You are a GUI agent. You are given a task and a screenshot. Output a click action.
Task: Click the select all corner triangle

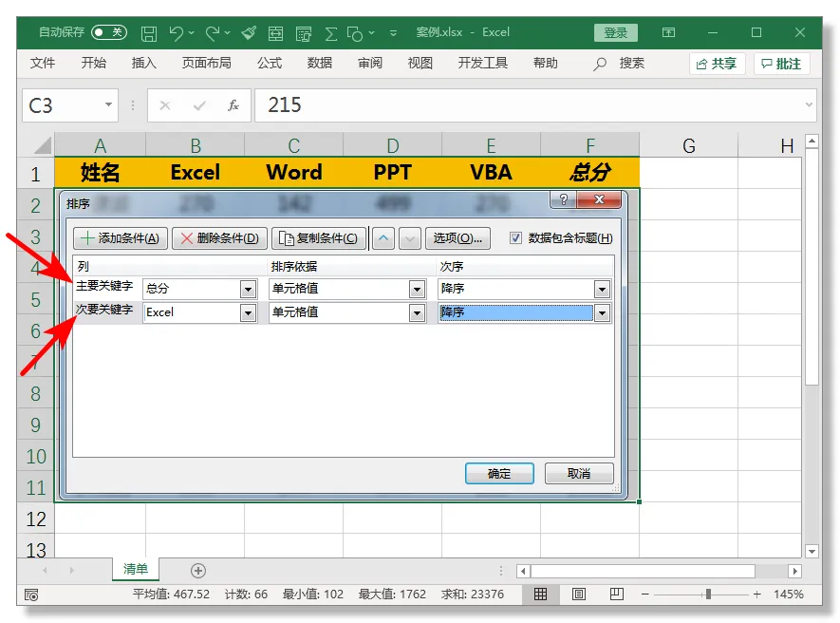tap(43, 146)
